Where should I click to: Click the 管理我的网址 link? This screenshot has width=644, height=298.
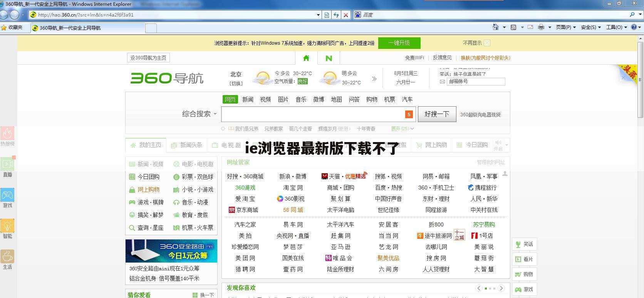coord(491,162)
